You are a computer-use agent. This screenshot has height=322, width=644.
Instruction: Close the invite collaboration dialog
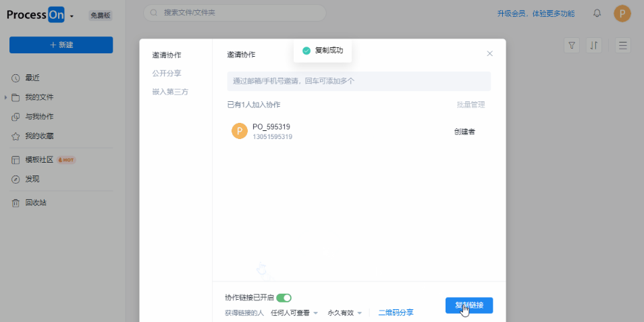[x=490, y=54]
